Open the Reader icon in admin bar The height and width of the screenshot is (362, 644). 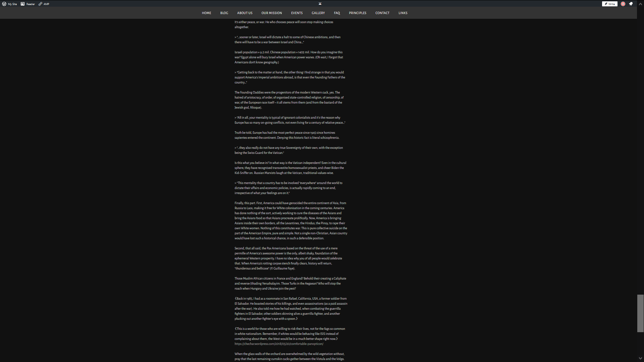pyautogui.click(x=23, y=4)
